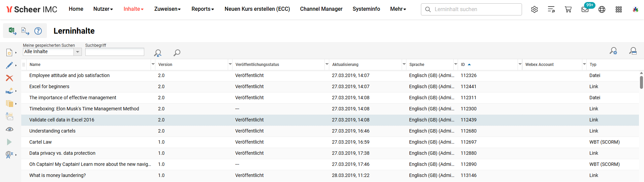Open the Veröffentlichungsstatus column filter arrow

click(327, 64)
